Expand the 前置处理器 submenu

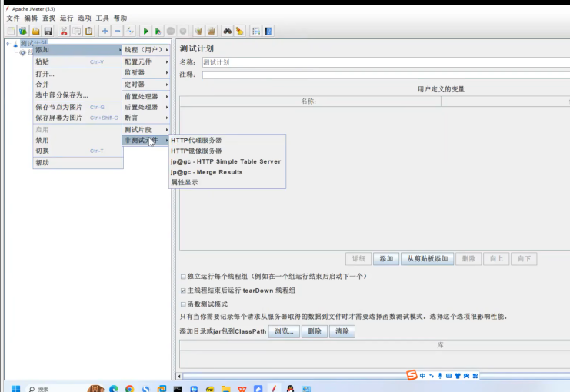(146, 96)
